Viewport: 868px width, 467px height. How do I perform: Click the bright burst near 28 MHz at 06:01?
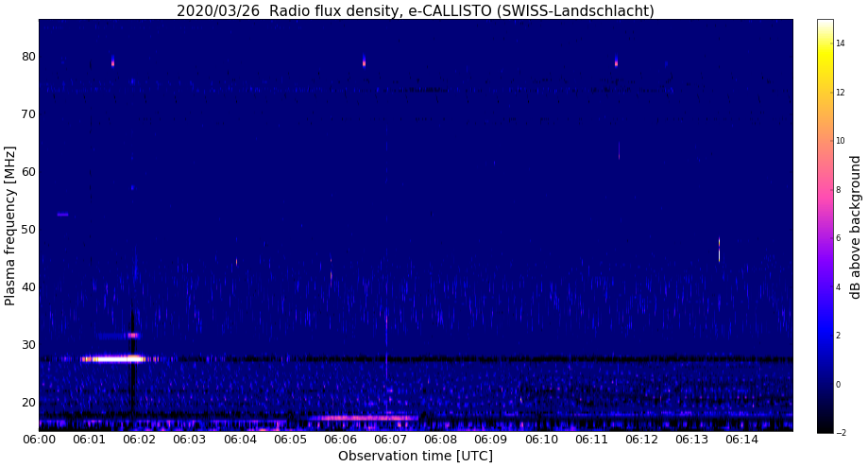pyautogui.click(x=113, y=359)
